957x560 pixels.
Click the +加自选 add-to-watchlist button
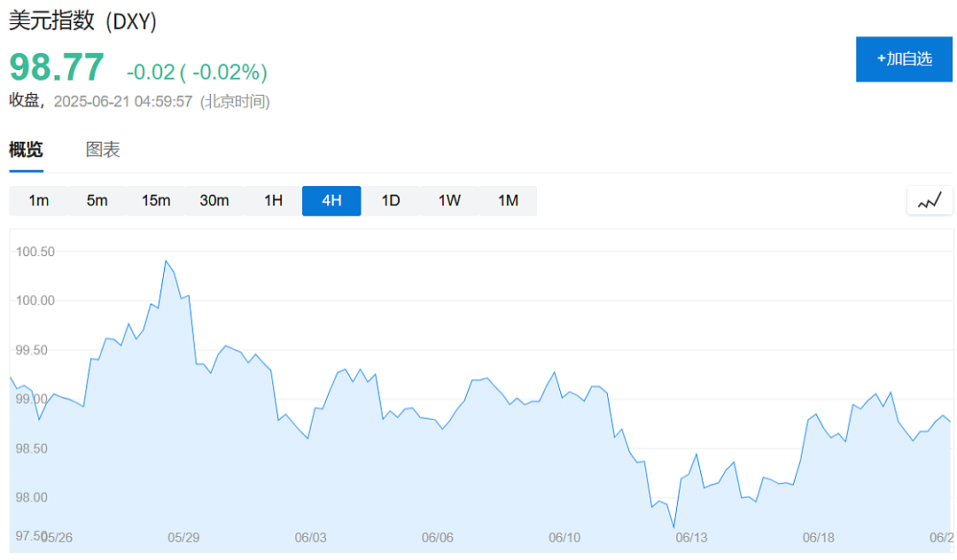(904, 59)
